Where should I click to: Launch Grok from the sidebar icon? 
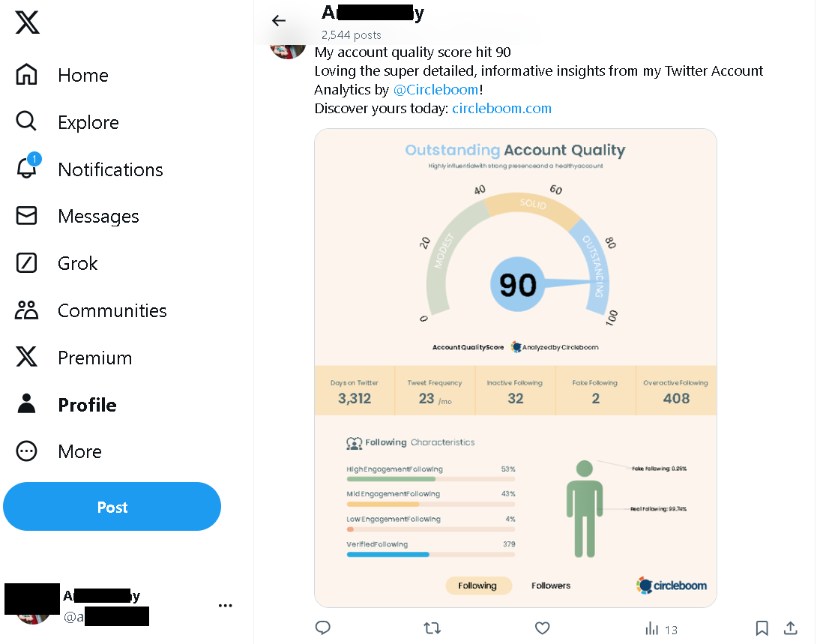pyautogui.click(x=25, y=263)
